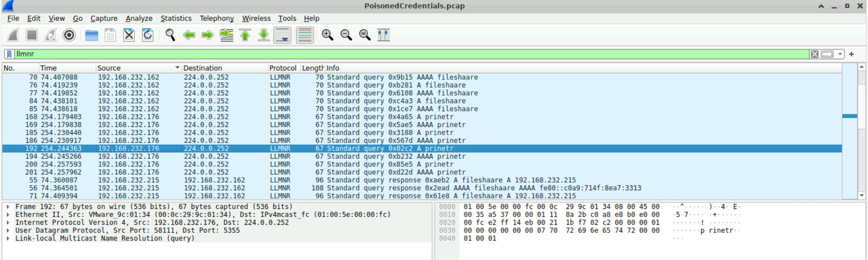Toggle packet colorization rules
The image size is (868, 260).
tap(305, 35)
